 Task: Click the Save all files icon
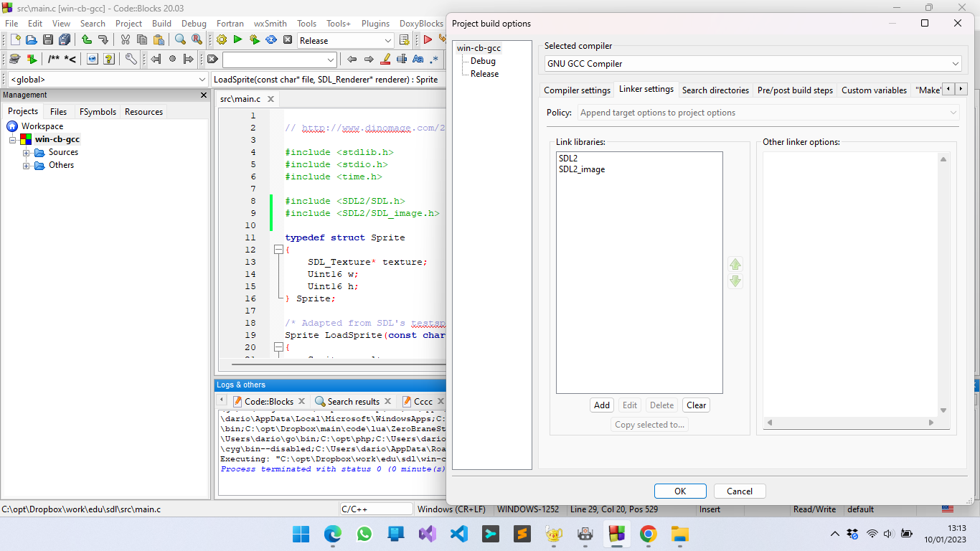click(x=65, y=40)
